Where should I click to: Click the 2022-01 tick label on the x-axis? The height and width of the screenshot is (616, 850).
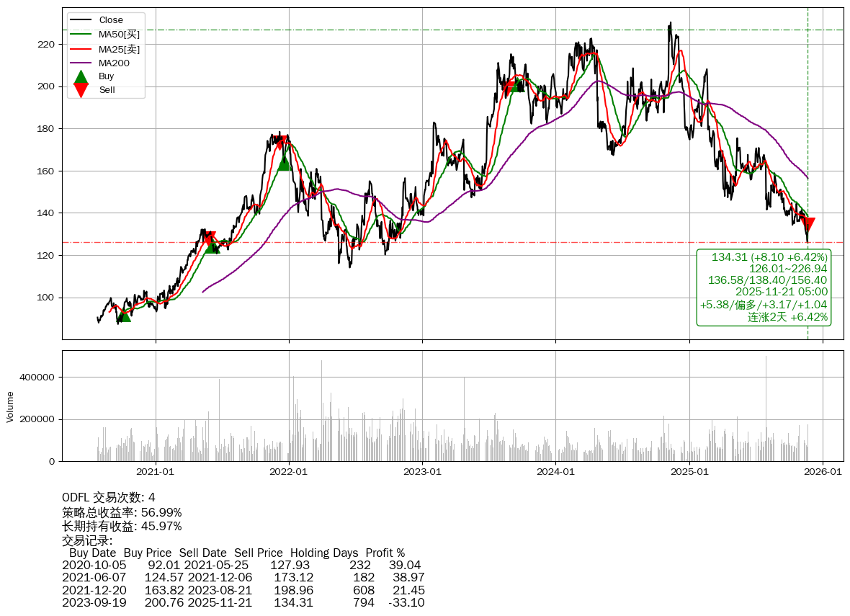coord(289,472)
